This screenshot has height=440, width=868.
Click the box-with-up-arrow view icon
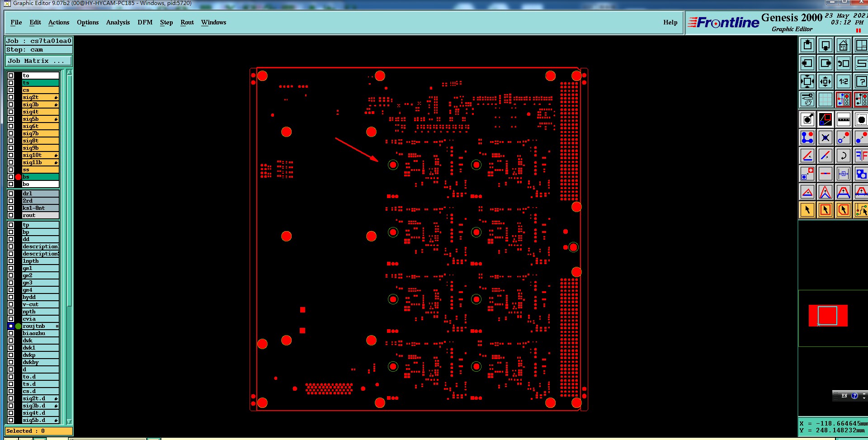(807, 45)
